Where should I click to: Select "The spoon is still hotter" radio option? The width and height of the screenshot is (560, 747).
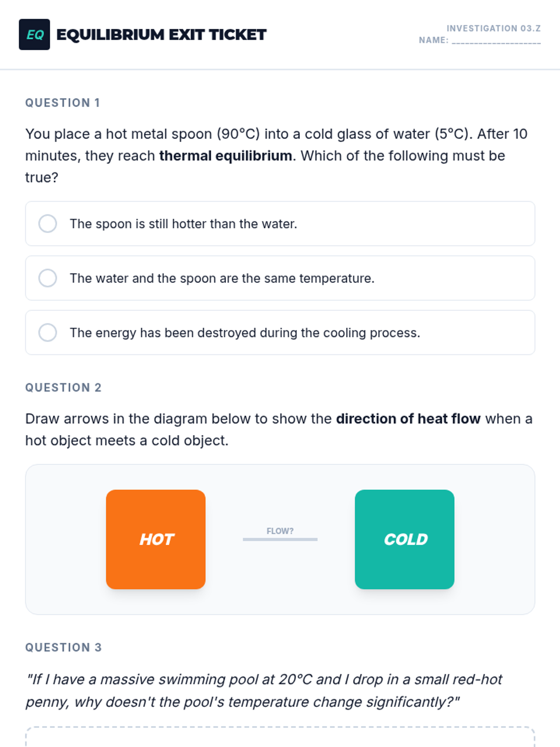(x=48, y=224)
